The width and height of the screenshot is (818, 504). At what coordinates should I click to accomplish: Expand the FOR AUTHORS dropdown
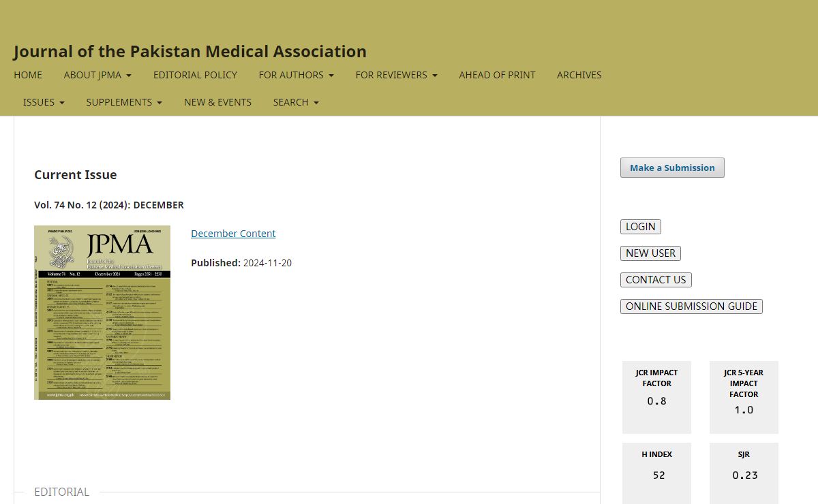click(296, 75)
